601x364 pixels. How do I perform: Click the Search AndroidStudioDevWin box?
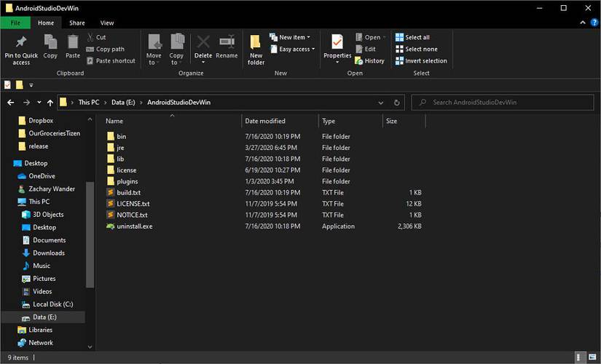(x=502, y=103)
